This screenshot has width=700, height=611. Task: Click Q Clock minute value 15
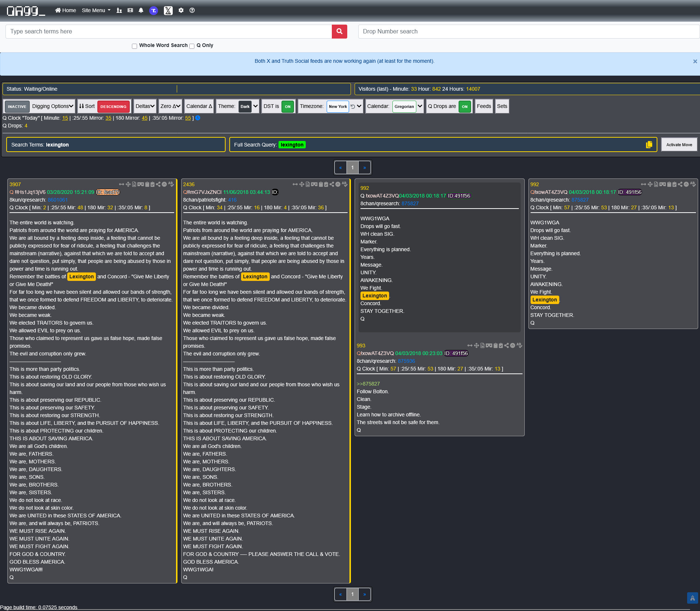click(x=65, y=118)
